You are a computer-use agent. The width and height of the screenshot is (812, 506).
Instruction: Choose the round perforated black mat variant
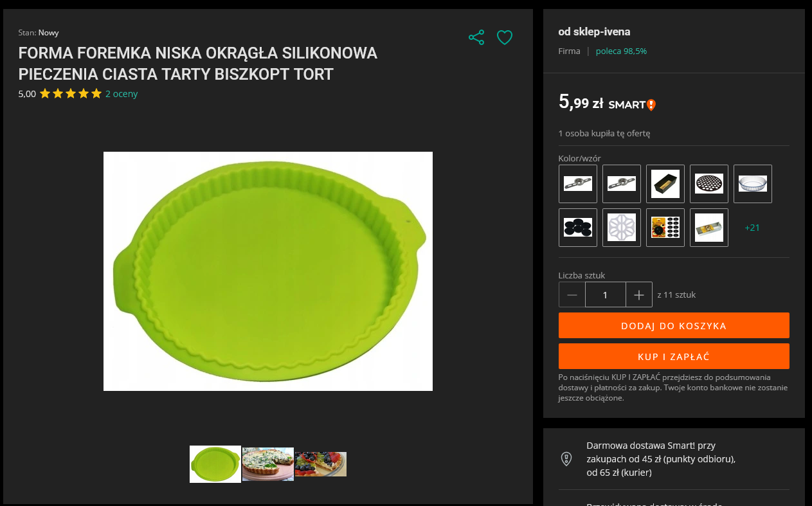[x=709, y=184]
